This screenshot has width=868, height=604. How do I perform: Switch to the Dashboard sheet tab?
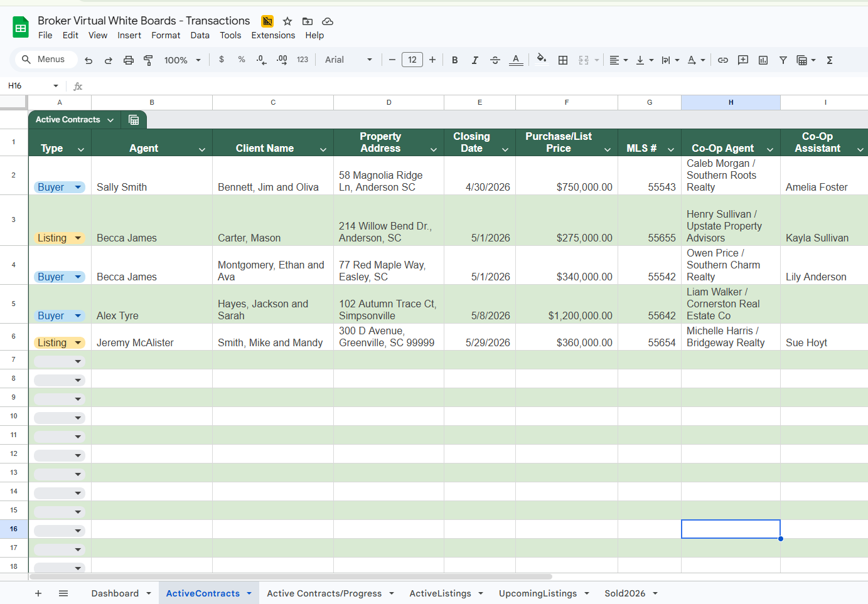point(115,593)
